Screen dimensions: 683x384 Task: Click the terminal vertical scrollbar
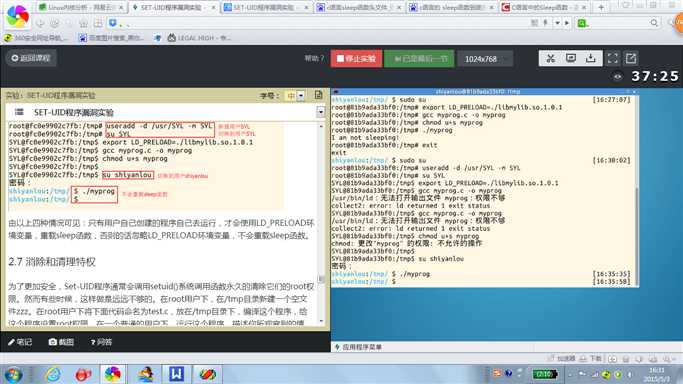636,190
